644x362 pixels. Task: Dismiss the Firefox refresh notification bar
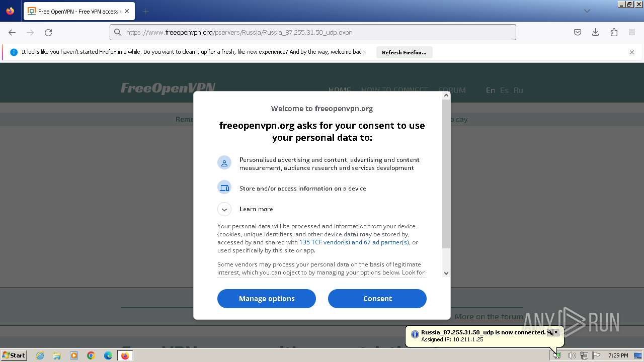[632, 52]
